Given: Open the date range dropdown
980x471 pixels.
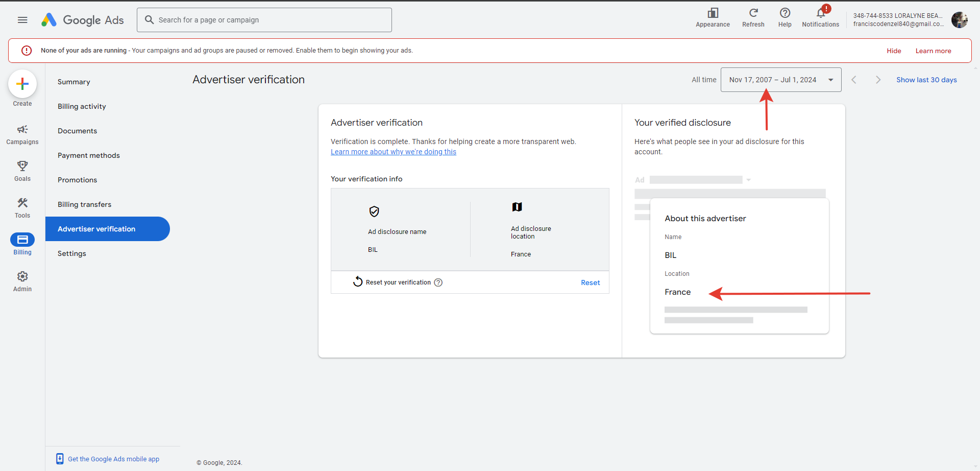Looking at the screenshot, I should (x=781, y=80).
